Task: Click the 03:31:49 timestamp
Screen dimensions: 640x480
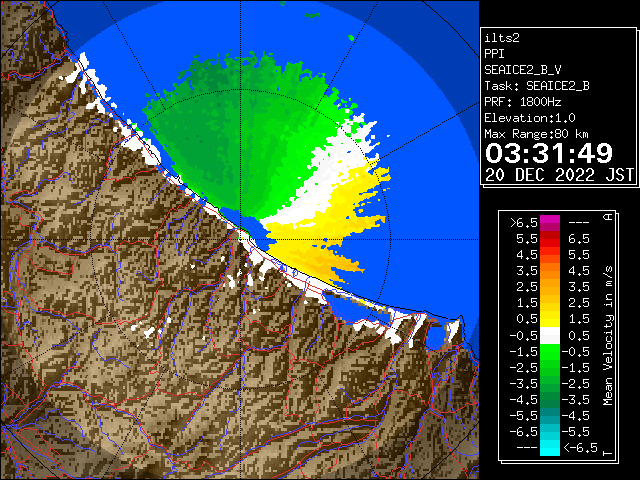Action: pos(549,153)
